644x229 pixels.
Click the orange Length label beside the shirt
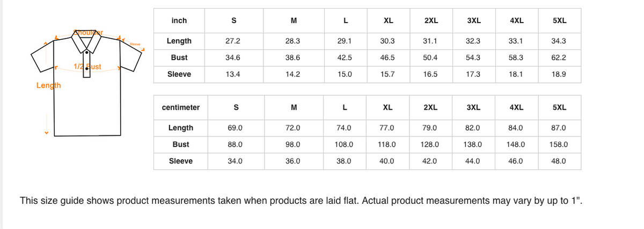pyautogui.click(x=48, y=85)
